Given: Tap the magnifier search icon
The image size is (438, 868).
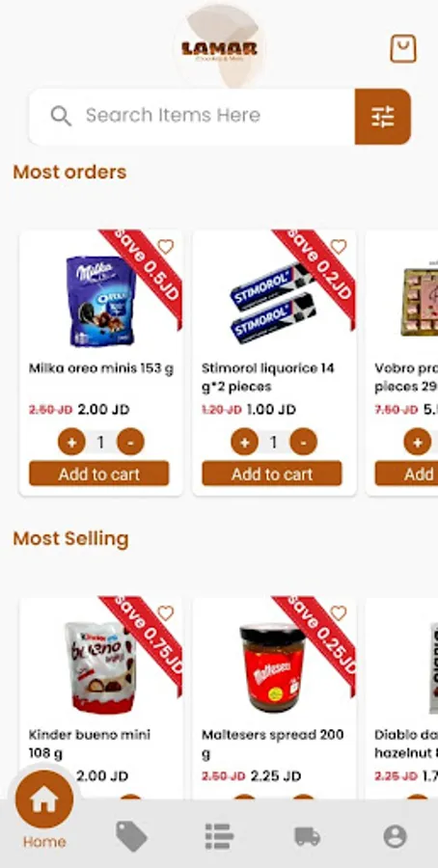Looking at the screenshot, I should point(61,116).
